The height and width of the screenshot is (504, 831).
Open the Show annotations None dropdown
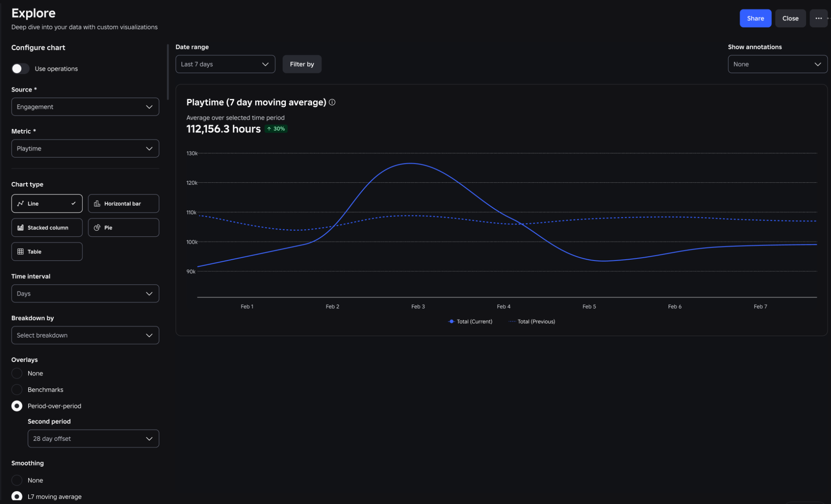pyautogui.click(x=777, y=64)
